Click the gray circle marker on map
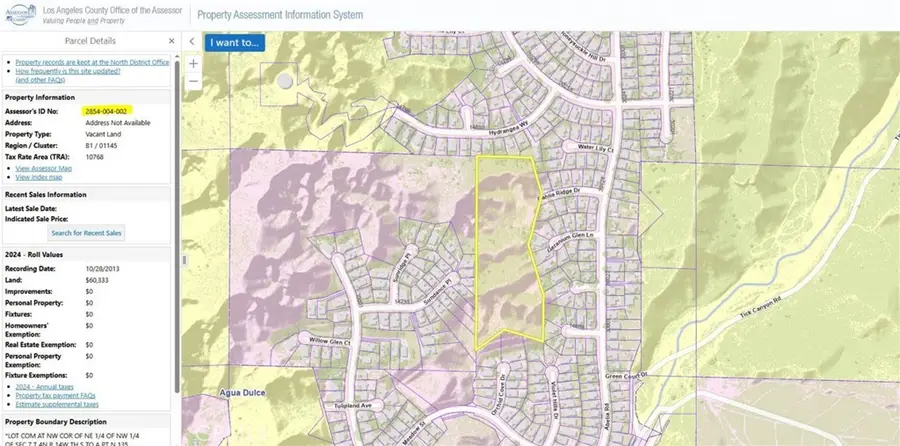 285,81
